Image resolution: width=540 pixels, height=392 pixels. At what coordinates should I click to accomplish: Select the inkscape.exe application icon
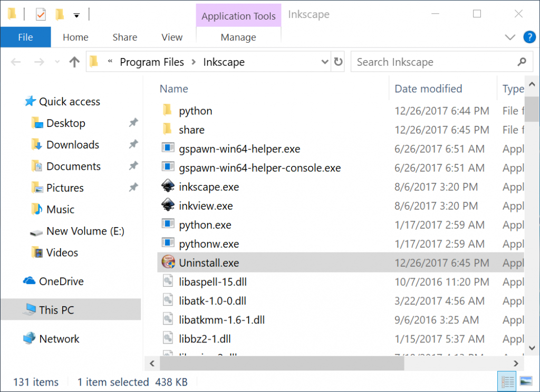(x=168, y=186)
